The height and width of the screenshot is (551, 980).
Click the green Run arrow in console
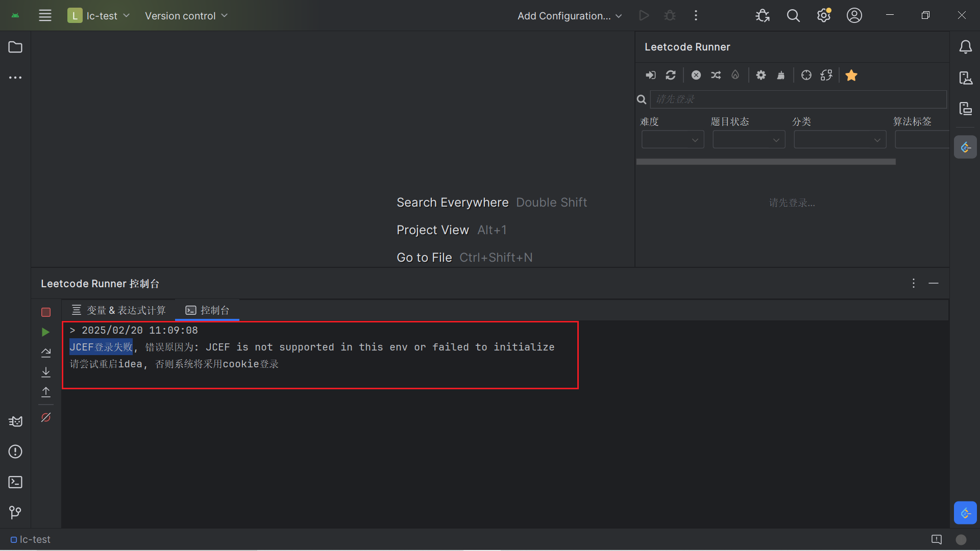[45, 332]
